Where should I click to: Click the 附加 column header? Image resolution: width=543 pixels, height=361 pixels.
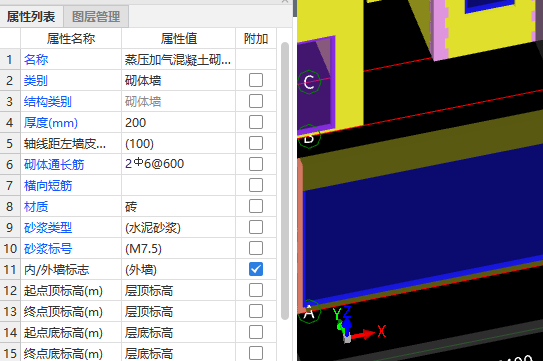click(256, 38)
